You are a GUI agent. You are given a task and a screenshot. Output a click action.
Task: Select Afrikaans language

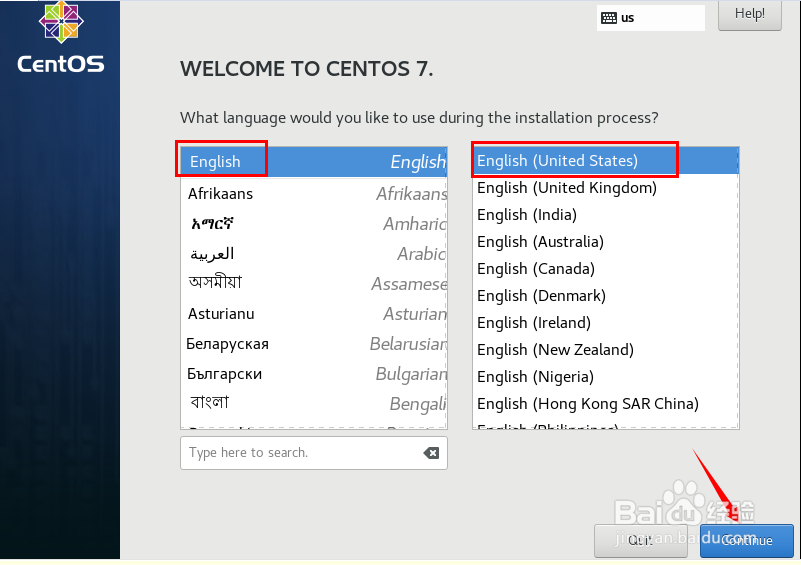[x=314, y=194]
